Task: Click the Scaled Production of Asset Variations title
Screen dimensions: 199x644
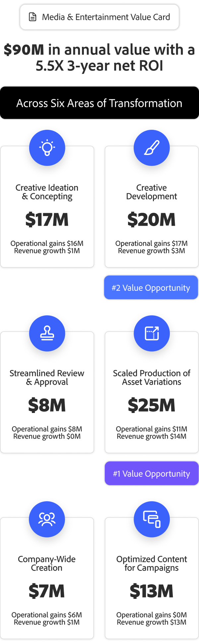Action: click(152, 377)
